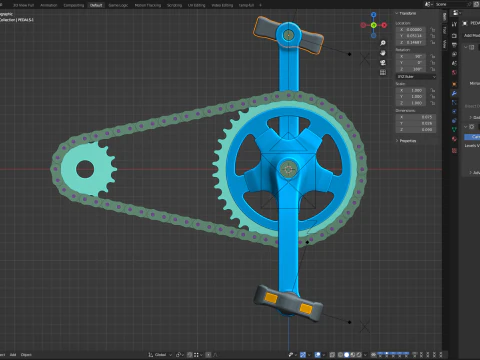
Task: Collapse the Subdivision modifier panel
Action: coord(466,127)
